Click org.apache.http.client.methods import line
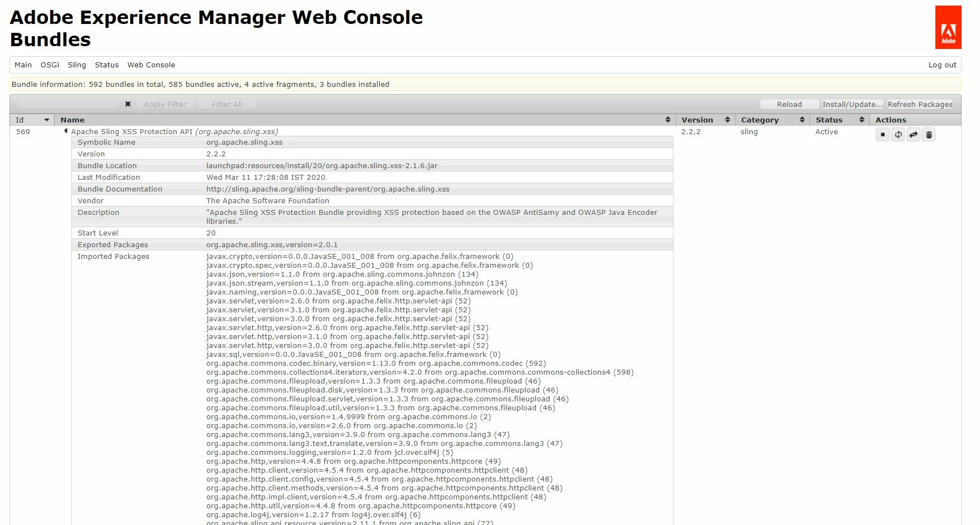Image resolution: width=980 pixels, height=525 pixels. tap(384, 488)
